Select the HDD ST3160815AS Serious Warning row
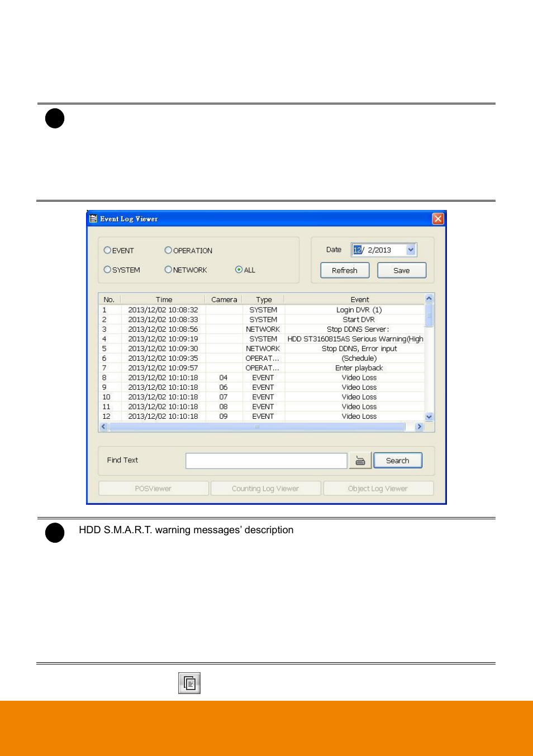Viewport: 533px width, 756px height. click(261, 339)
